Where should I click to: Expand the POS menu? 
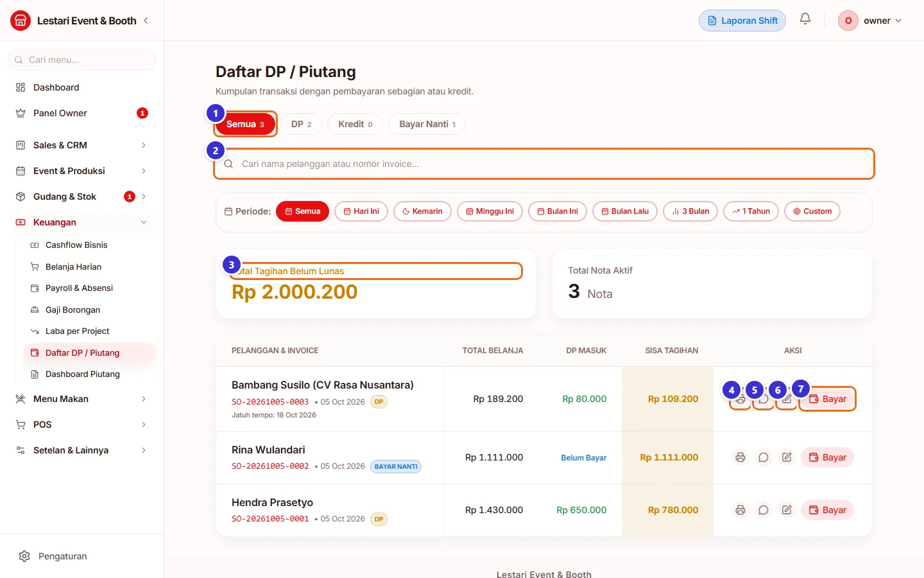81,425
